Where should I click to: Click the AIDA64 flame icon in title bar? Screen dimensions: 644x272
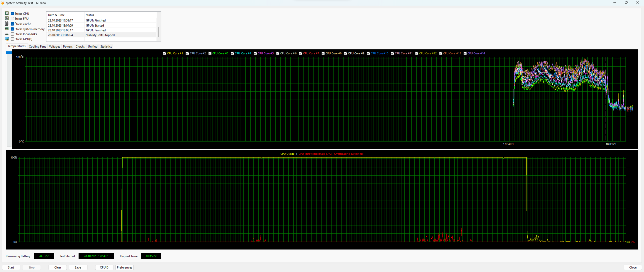click(3, 3)
